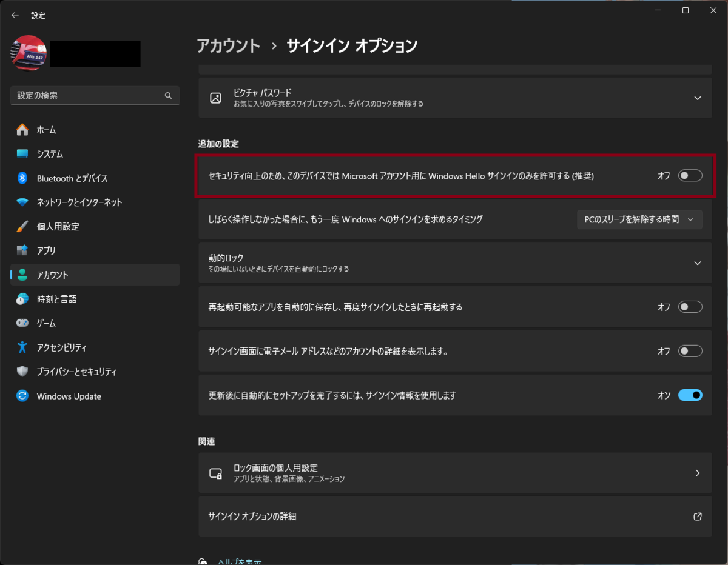Open アプリ settings page
Viewport: 728px width, 565px height.
pyautogui.click(x=95, y=250)
